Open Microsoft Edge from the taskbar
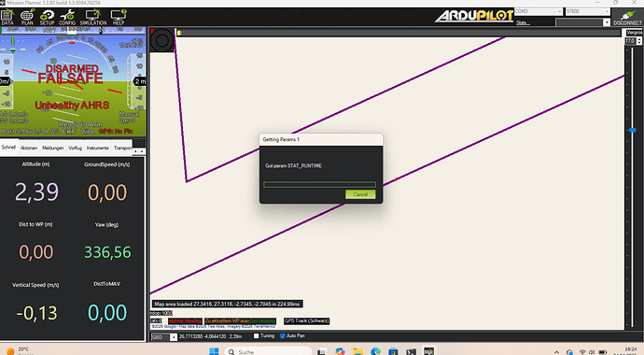 375,351
